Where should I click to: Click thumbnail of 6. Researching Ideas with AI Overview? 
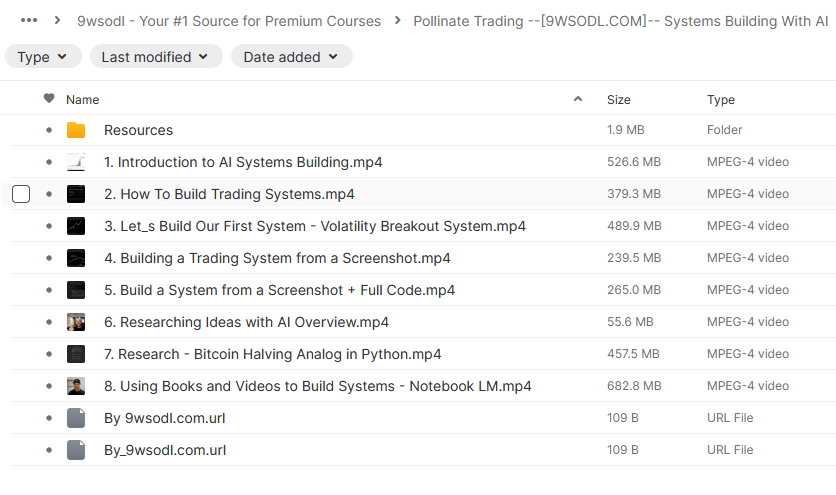point(76,322)
